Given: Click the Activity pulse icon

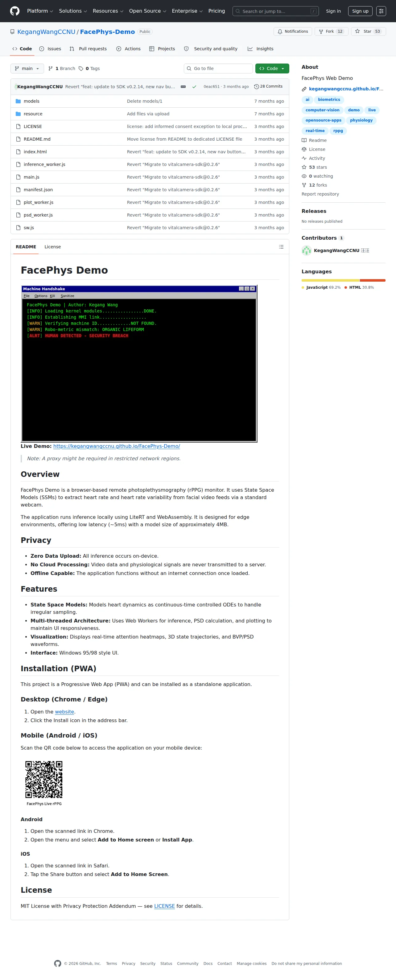Looking at the screenshot, I should coord(304,158).
